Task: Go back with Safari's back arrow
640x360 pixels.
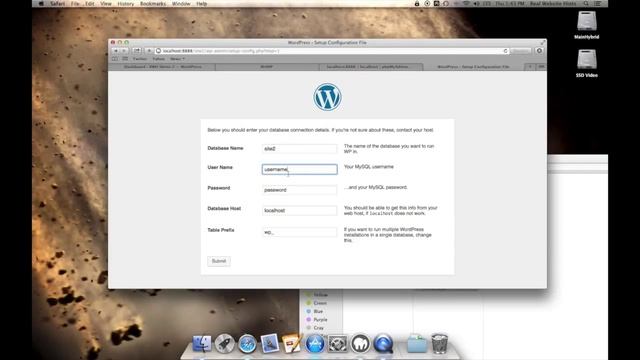Action: click(116, 51)
